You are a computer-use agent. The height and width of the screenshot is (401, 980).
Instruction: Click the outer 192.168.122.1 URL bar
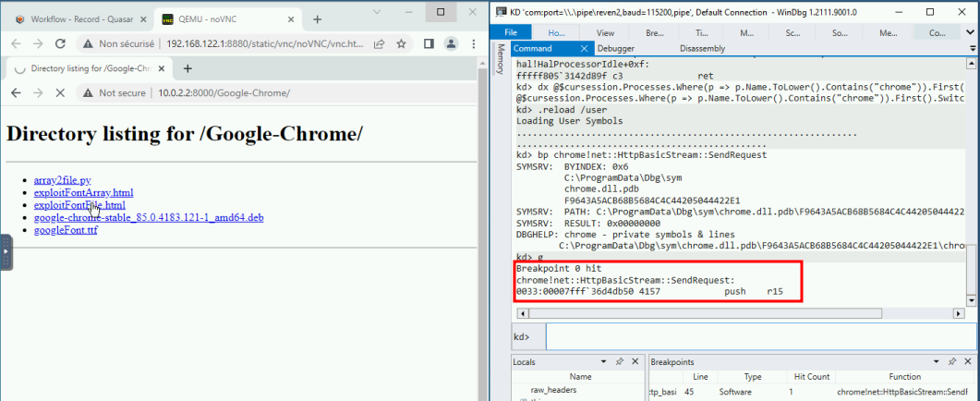[266, 43]
